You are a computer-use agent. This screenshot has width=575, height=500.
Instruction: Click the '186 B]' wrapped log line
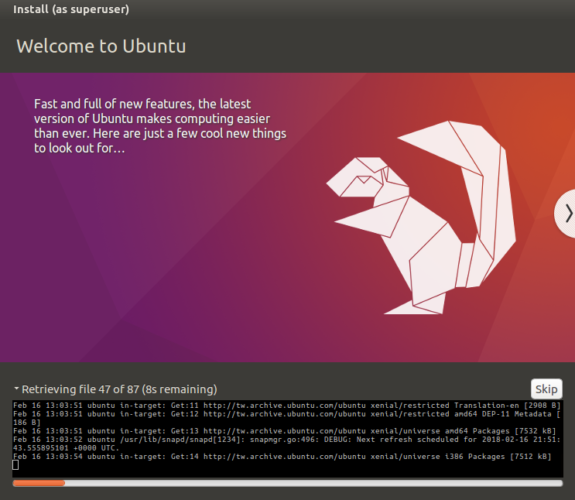(27, 423)
